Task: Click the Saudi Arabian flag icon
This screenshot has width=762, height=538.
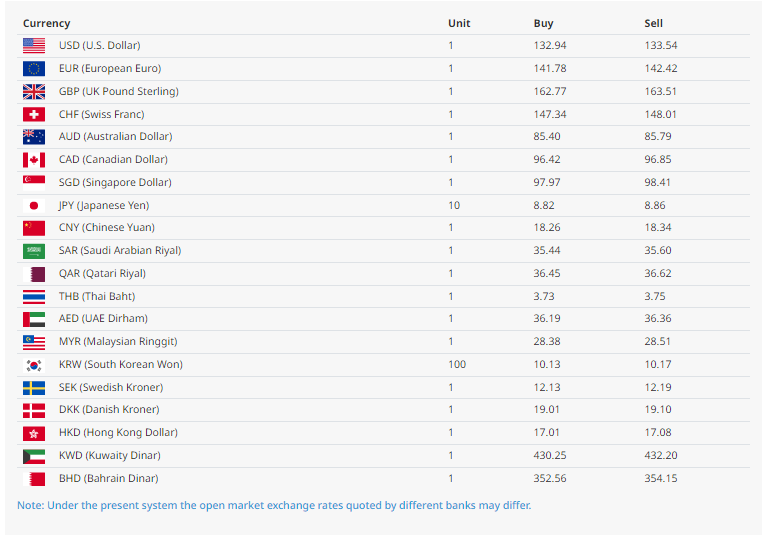Action: (34, 251)
